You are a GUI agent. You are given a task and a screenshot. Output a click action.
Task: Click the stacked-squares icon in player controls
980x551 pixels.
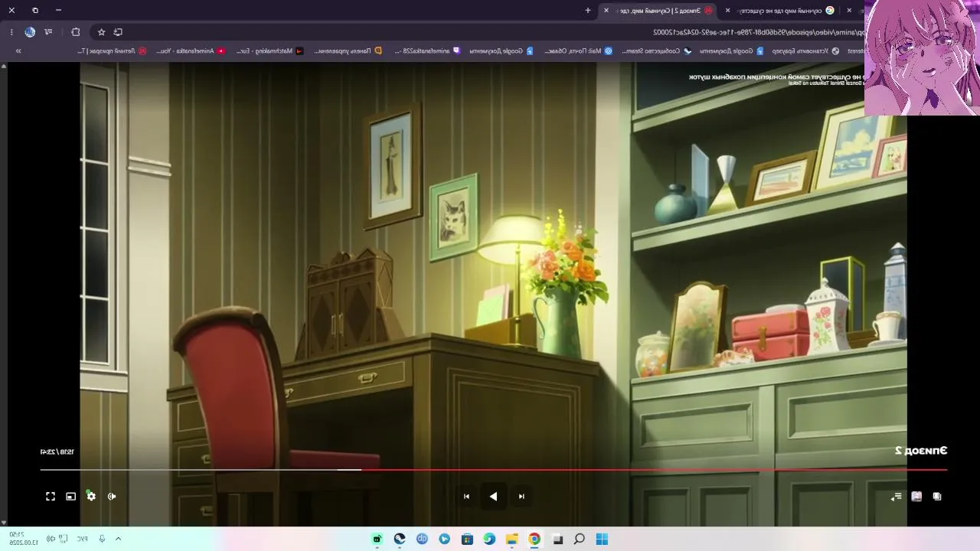click(937, 497)
